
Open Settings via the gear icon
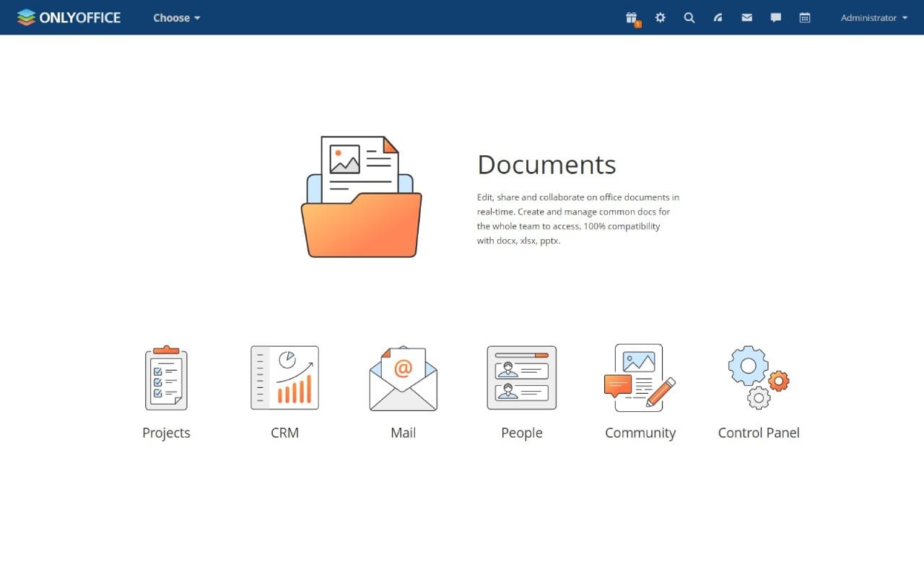click(x=660, y=17)
